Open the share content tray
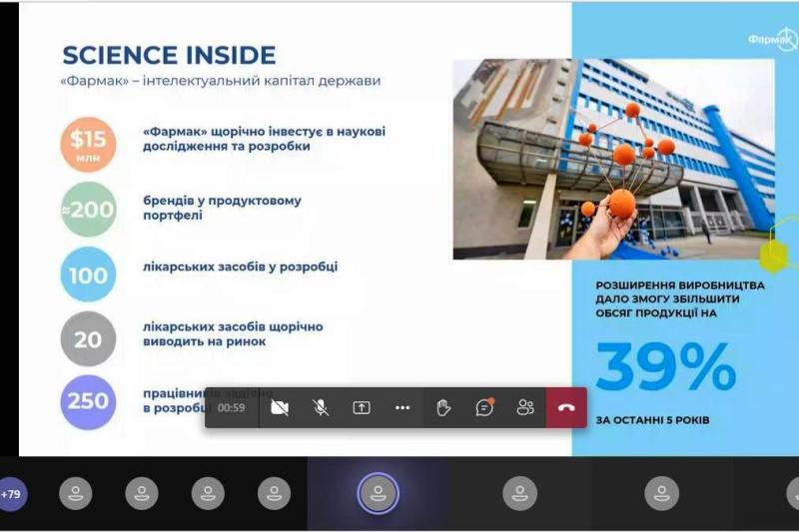Viewport: 799px width, 532px height. (362, 408)
